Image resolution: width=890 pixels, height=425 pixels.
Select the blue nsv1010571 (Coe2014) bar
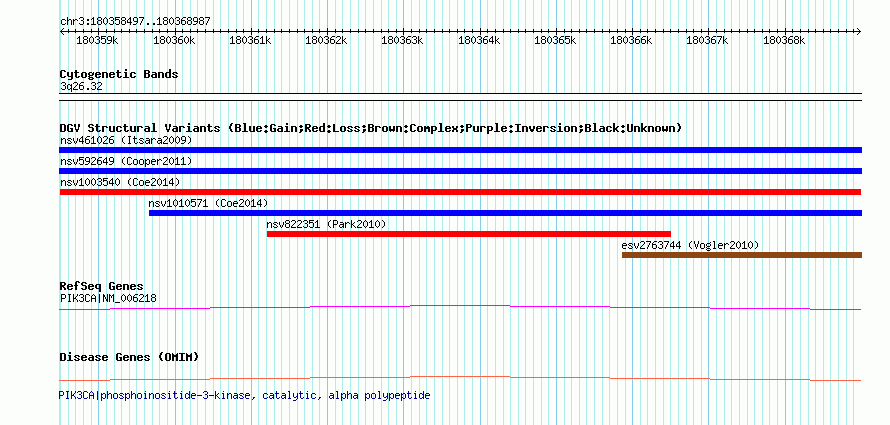(x=505, y=213)
